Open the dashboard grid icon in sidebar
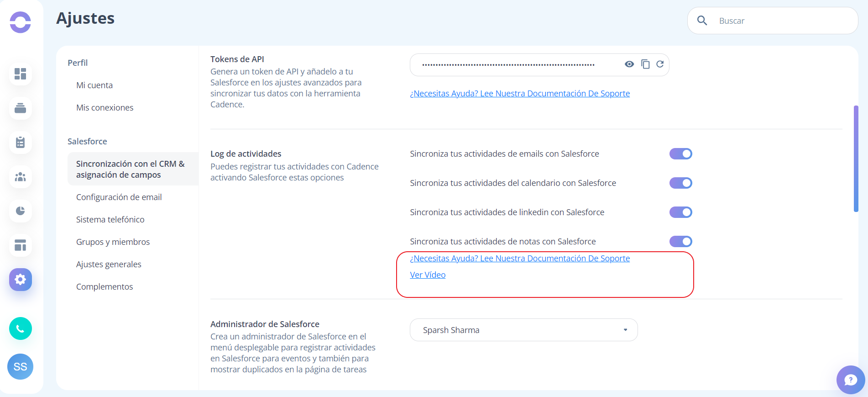Screen dimensions: 868x397 click(21, 74)
